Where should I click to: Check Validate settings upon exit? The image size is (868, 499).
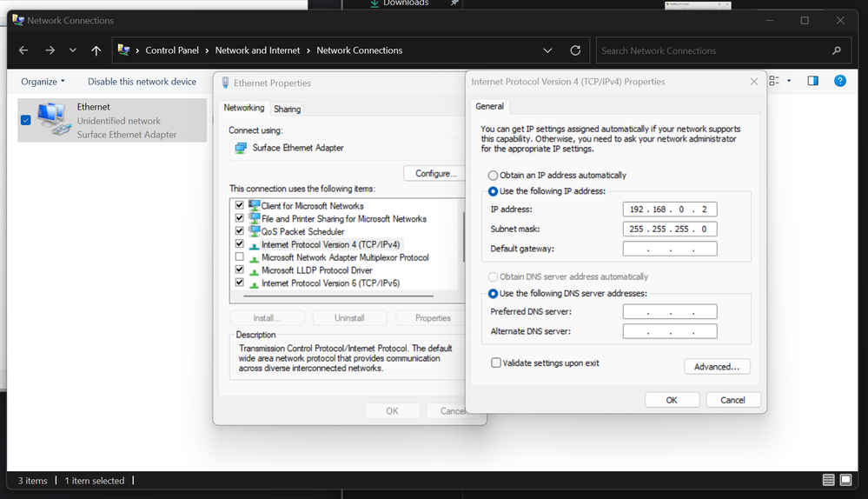496,363
